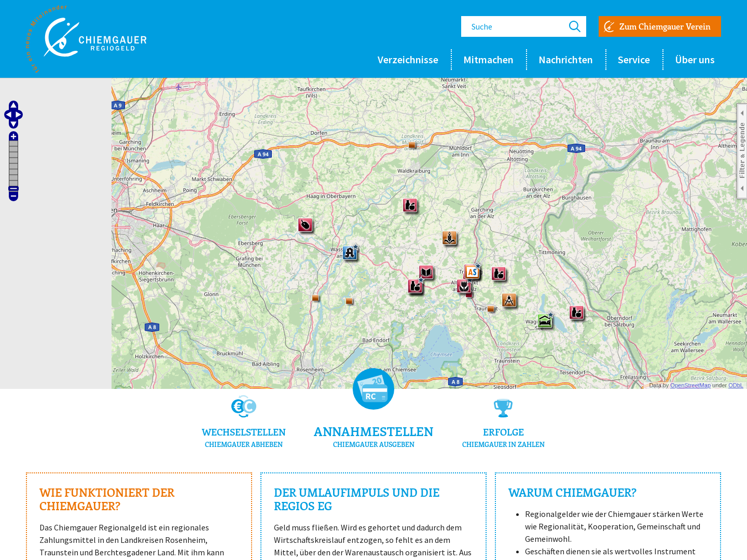This screenshot has height=560, width=747.
Task: Open the open-book marker on the map
Action: click(x=426, y=272)
